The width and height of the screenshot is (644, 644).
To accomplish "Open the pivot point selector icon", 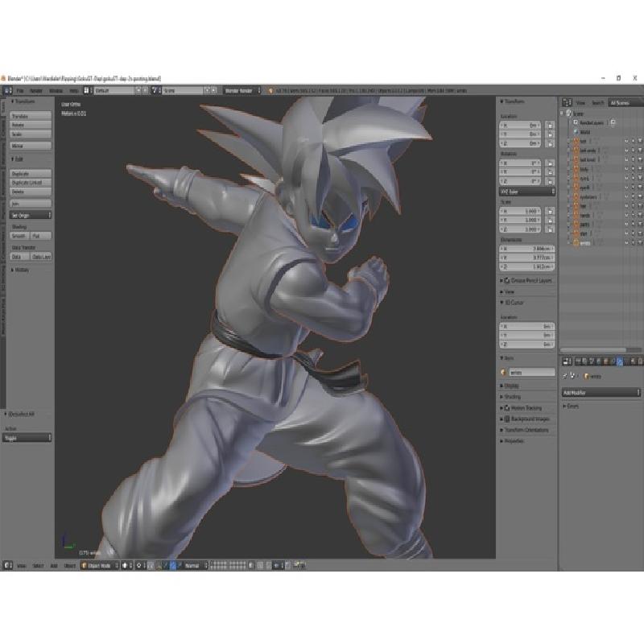I will 141,566.
